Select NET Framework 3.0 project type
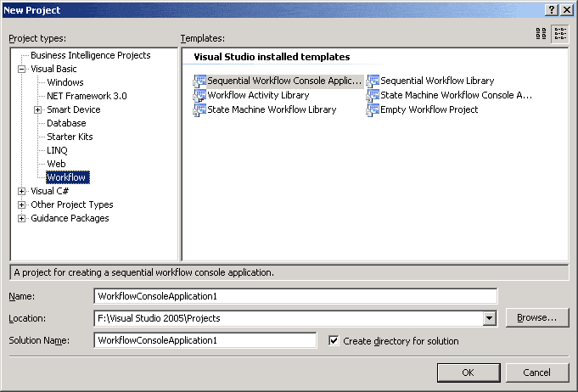Screen dimensions: 578x392 (87, 96)
